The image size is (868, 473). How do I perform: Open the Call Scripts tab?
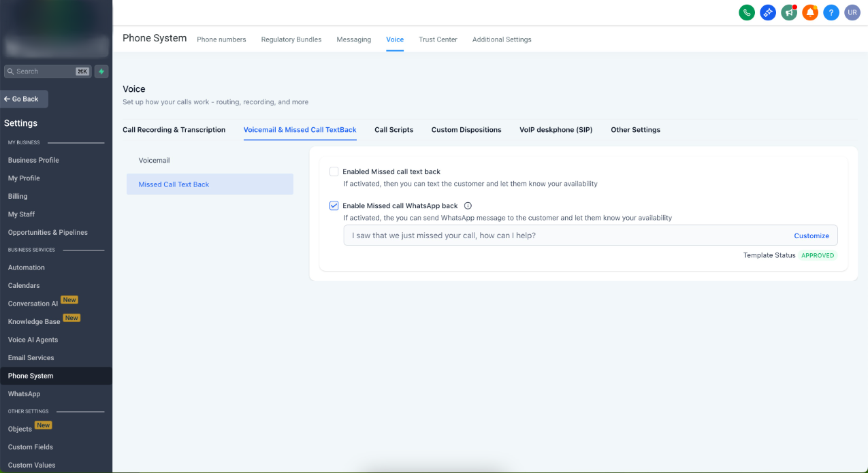394,130
